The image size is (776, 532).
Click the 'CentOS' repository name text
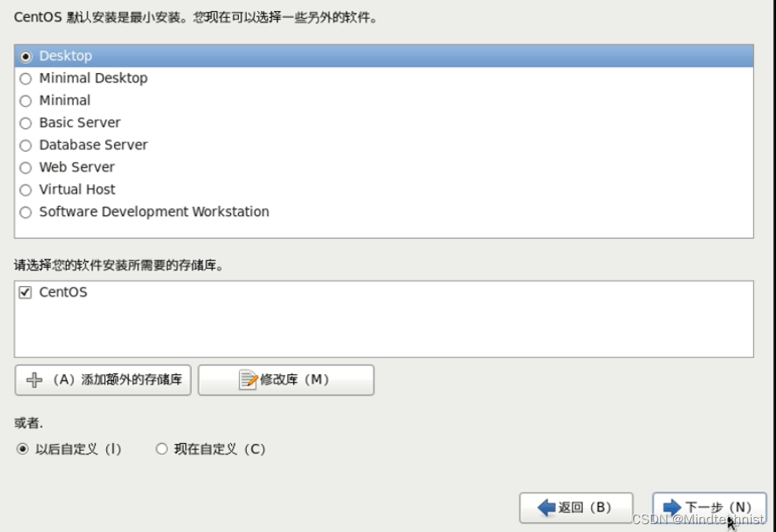pyautogui.click(x=64, y=292)
